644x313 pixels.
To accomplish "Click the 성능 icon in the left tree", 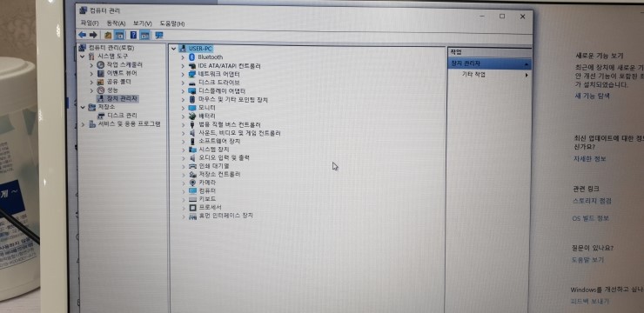I will pyautogui.click(x=101, y=90).
